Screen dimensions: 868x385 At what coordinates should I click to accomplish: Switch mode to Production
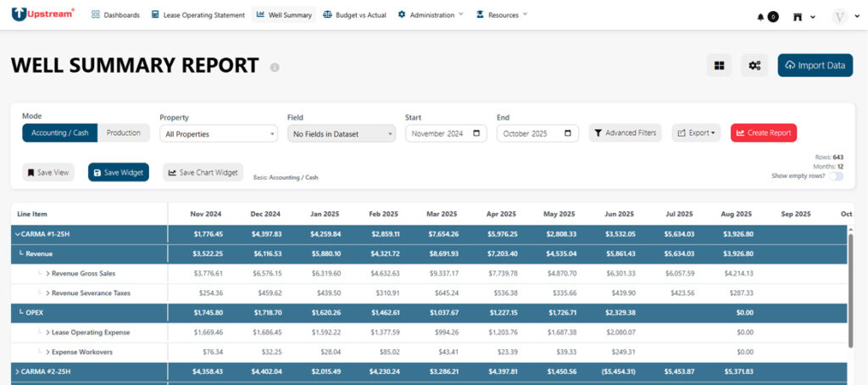(x=124, y=133)
